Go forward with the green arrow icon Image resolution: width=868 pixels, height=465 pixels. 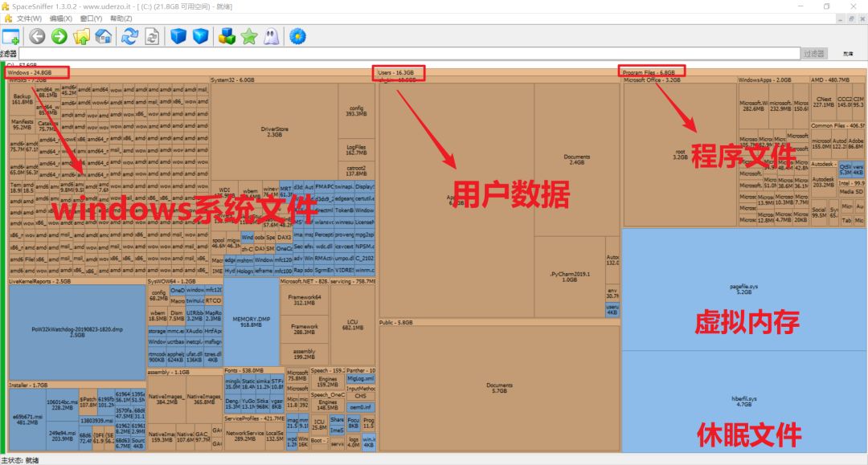(59, 36)
